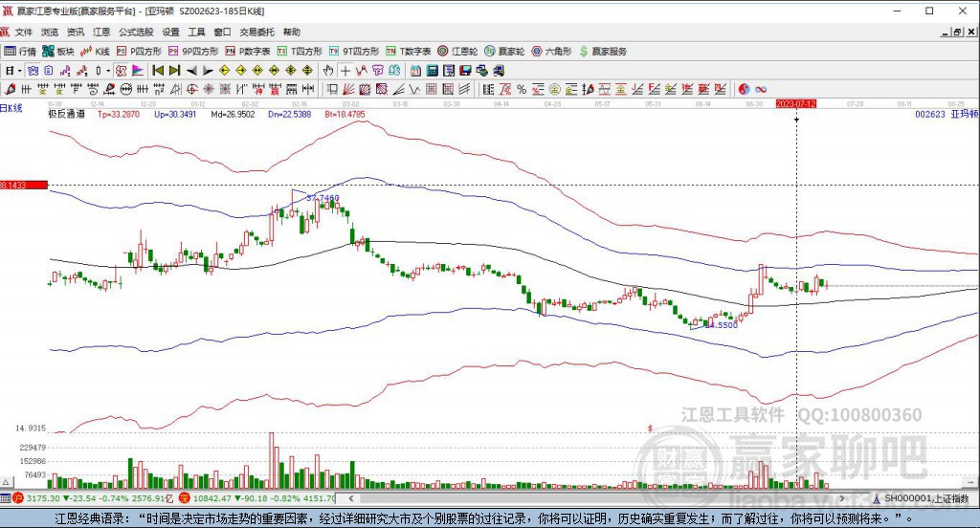This screenshot has width=980, height=528.
Task: Click the horizontal scrollbar right arrow
Action: click(842, 498)
